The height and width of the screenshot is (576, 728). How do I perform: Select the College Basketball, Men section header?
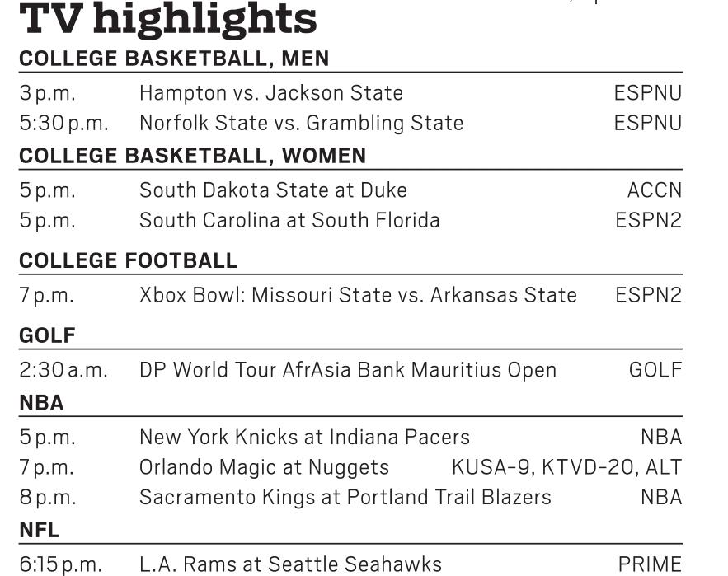(174, 59)
